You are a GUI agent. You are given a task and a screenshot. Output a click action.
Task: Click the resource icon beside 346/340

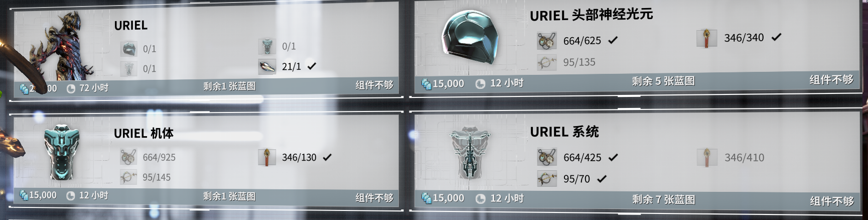coord(706,38)
